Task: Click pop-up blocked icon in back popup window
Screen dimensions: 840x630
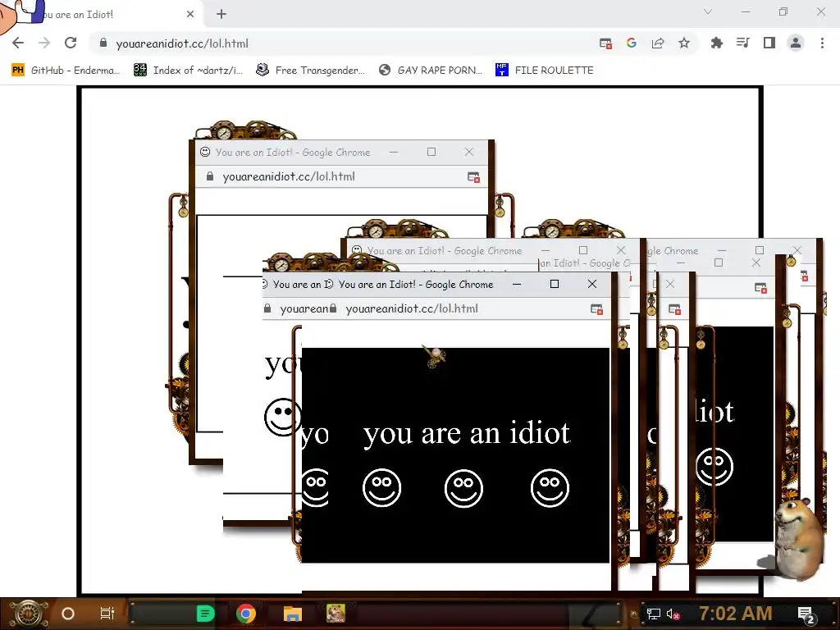Action: pyautogui.click(x=473, y=177)
